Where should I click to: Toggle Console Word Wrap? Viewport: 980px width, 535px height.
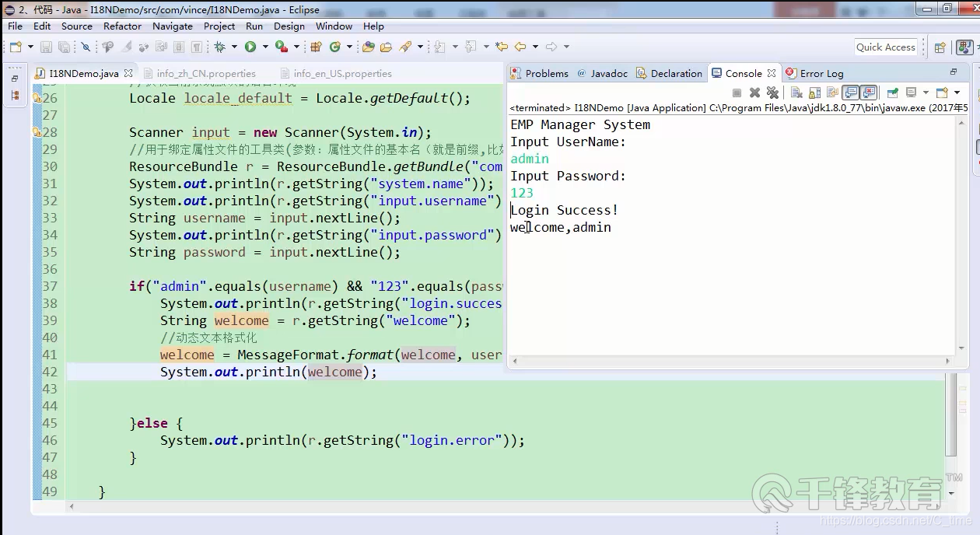click(832, 93)
